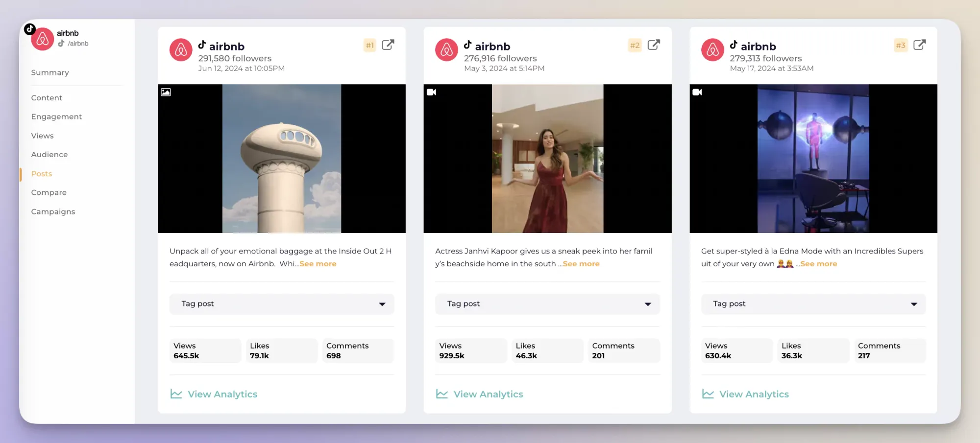Click the 291,580 followers text
Image resolution: width=980 pixels, height=443 pixels.
[x=235, y=58]
